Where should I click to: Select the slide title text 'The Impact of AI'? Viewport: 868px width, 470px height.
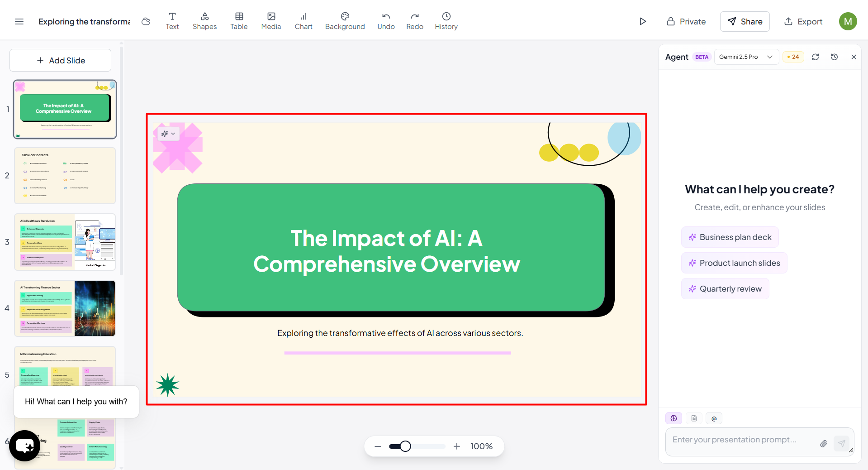pos(386,251)
